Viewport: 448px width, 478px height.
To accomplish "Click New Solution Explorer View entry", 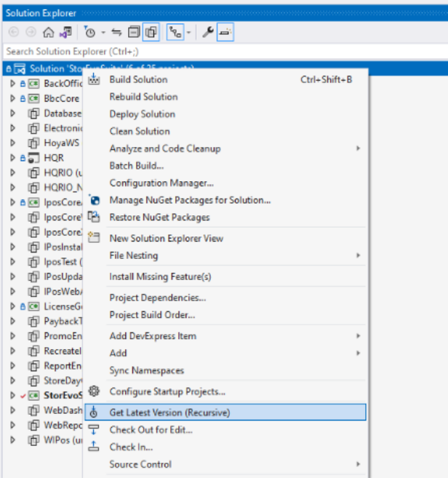I will point(225,239).
